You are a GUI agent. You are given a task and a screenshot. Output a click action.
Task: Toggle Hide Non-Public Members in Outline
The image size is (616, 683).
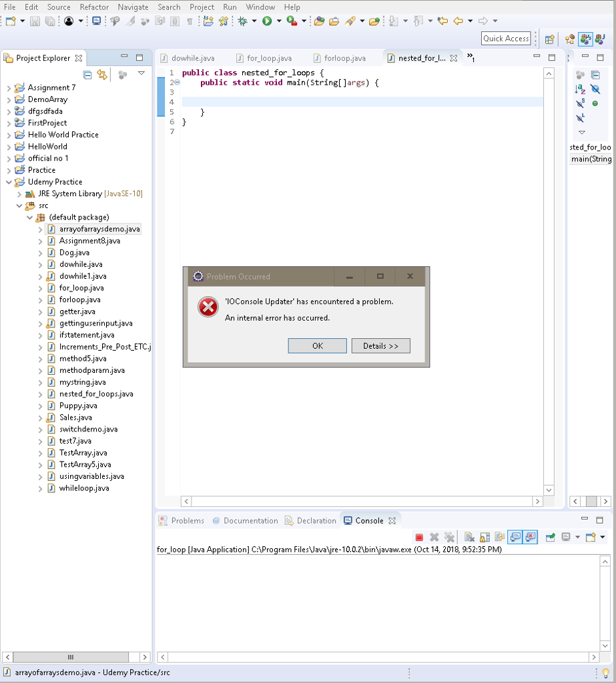595,103
